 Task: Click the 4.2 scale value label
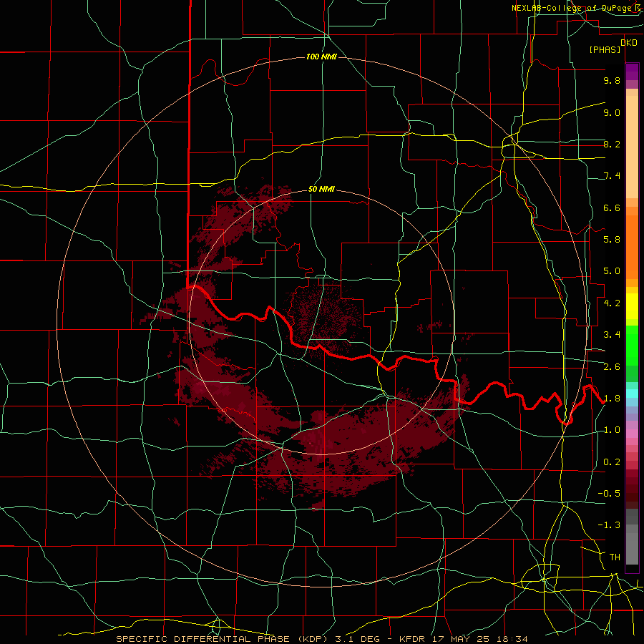(612, 303)
